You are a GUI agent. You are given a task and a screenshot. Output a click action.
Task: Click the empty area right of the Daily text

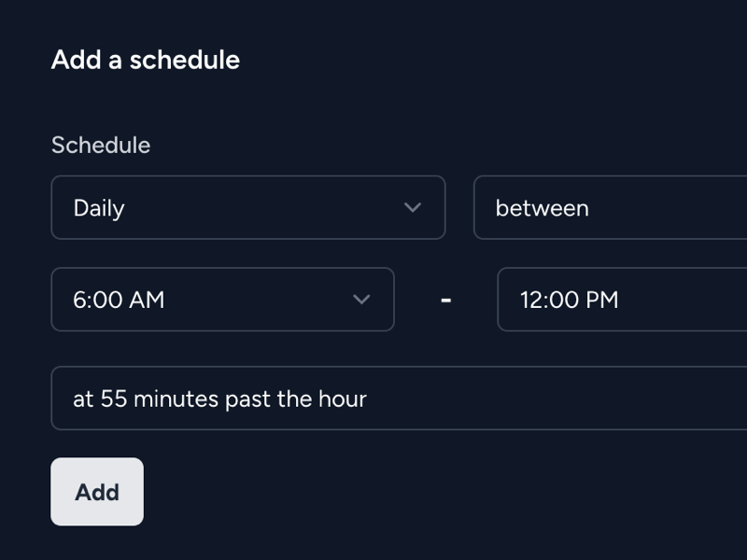[262, 207]
